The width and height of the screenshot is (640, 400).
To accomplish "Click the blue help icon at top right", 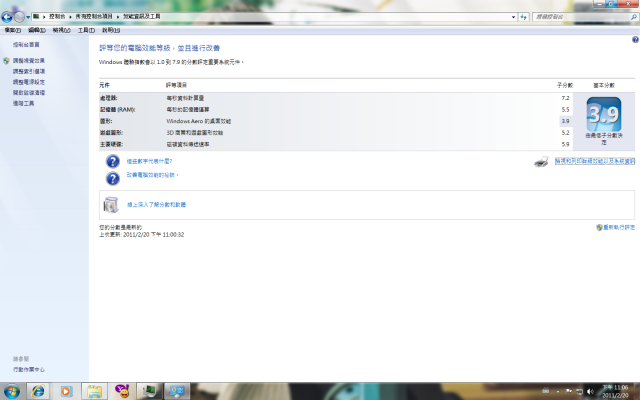I will point(635,40).
